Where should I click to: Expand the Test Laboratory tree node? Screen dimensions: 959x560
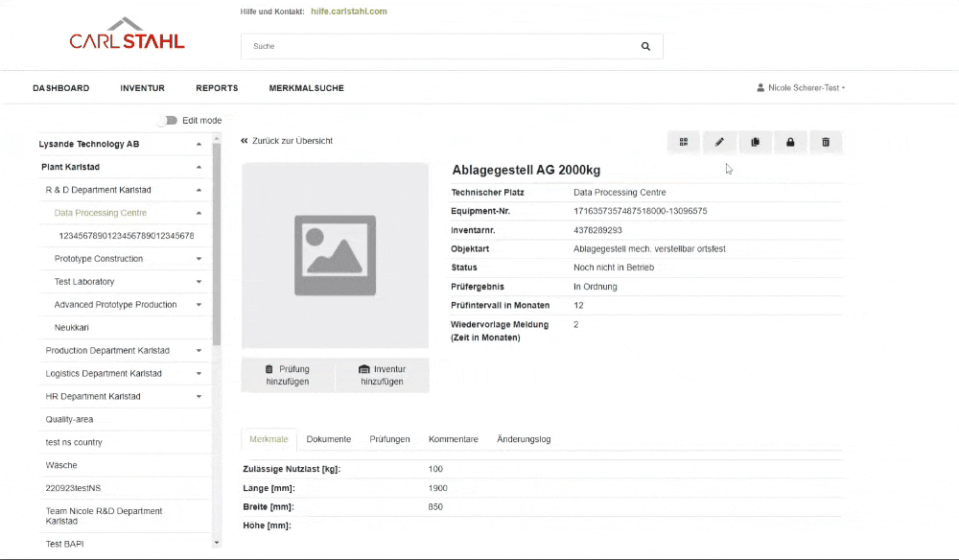[x=199, y=282]
